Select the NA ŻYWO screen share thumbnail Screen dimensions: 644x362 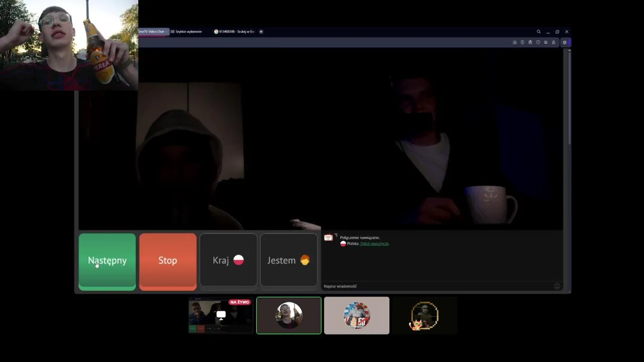(x=221, y=315)
